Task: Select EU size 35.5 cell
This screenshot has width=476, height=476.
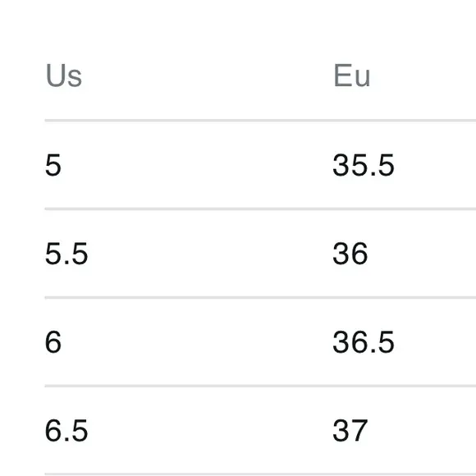Action: pyautogui.click(x=364, y=165)
